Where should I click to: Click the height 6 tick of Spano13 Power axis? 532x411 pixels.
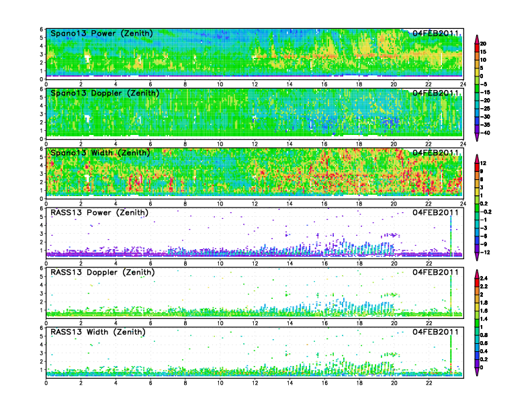click(x=42, y=30)
